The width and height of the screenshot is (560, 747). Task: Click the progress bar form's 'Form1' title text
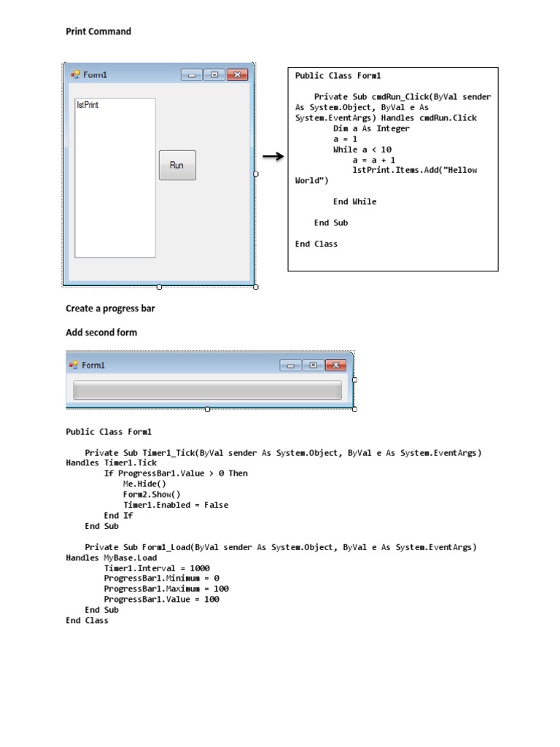(x=93, y=365)
